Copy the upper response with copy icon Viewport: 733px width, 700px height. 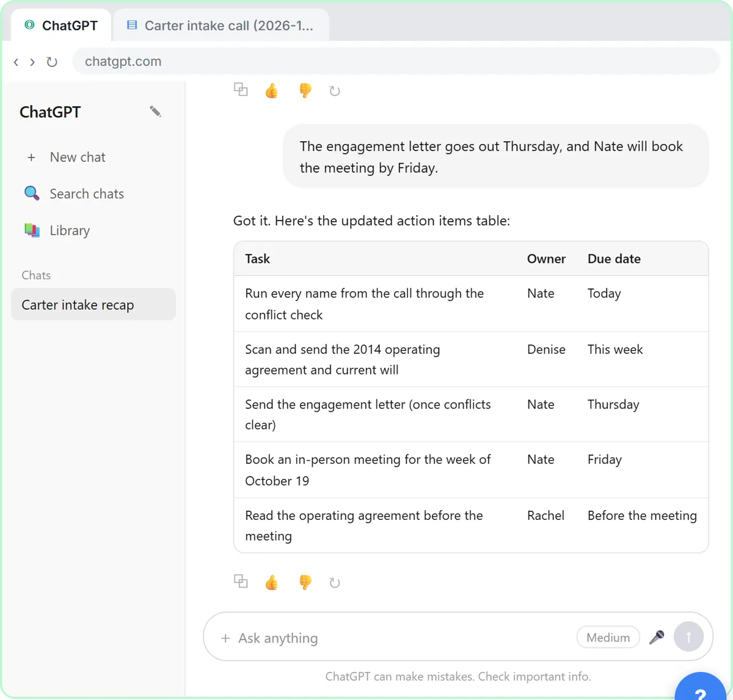click(x=241, y=90)
